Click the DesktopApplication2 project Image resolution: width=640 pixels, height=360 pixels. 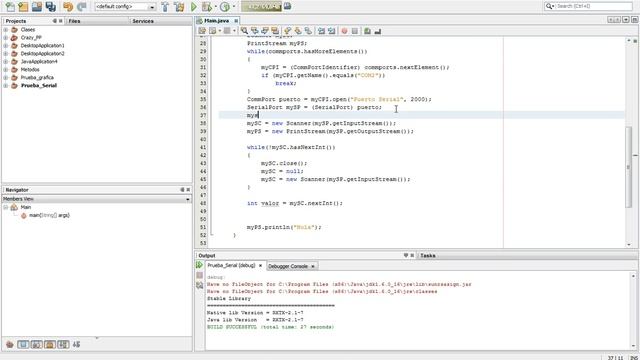tap(42, 53)
